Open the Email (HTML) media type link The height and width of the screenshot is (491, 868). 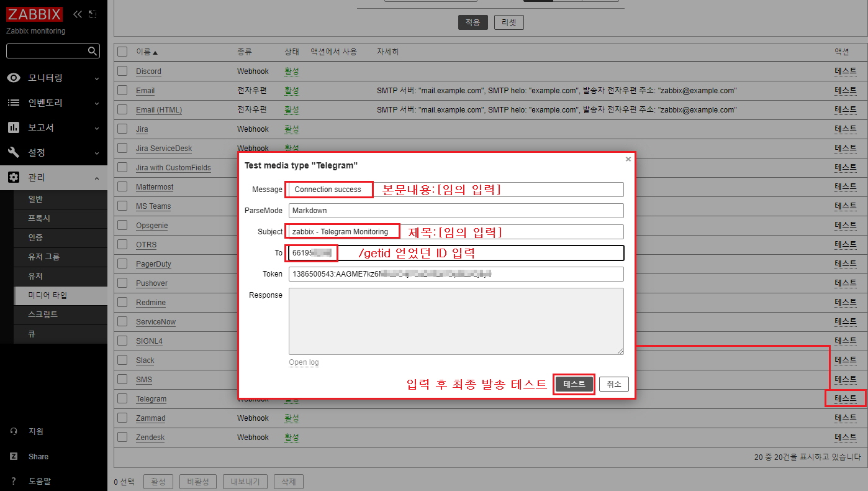(x=159, y=110)
